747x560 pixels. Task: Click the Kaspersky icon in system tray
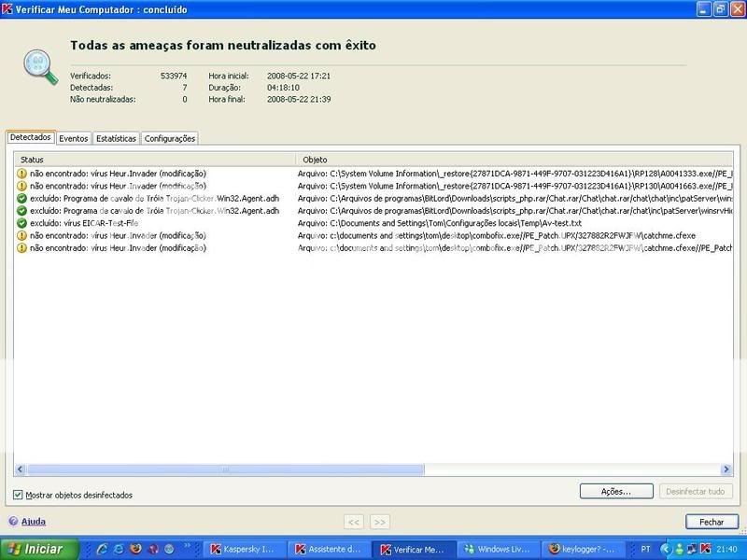[707, 550]
